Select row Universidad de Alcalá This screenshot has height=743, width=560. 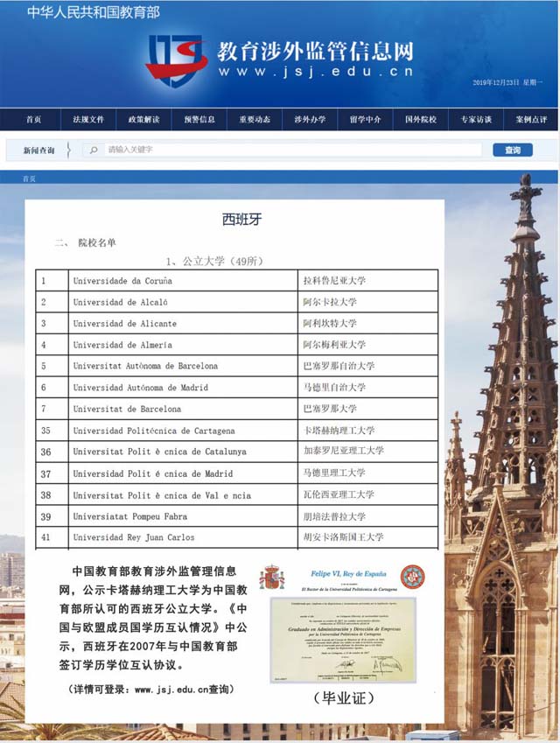[x=236, y=302]
